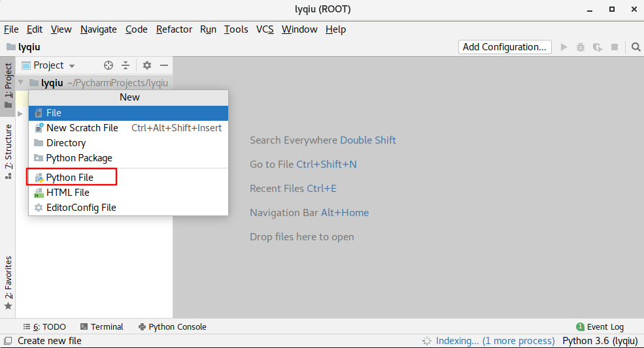The width and height of the screenshot is (644, 348).
Task: Select Python Package entry
Action: pyautogui.click(x=128, y=158)
